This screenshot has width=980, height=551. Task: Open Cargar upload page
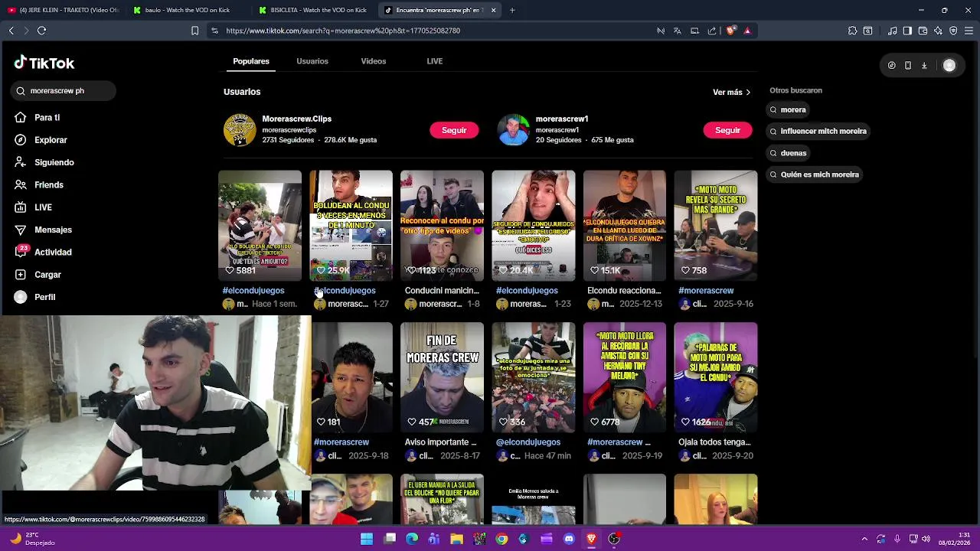[x=47, y=275]
